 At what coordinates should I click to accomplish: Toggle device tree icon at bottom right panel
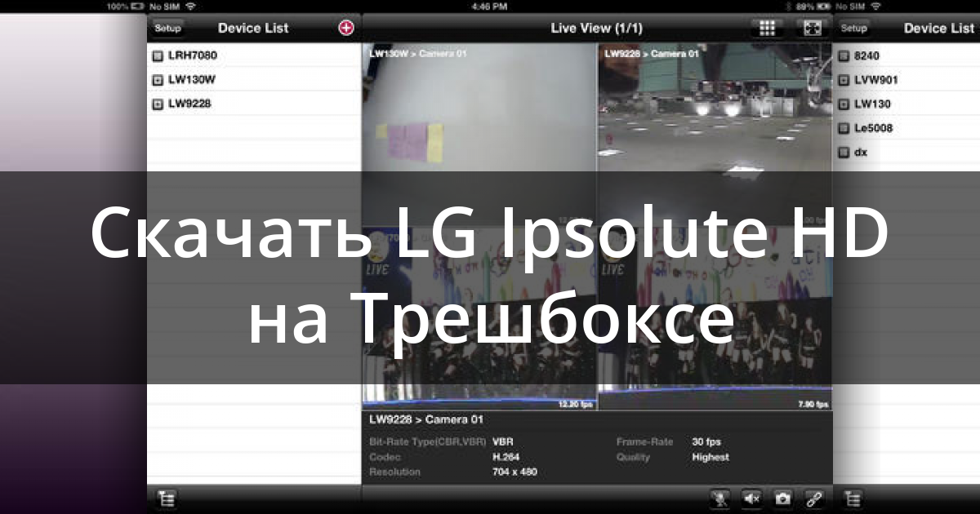point(853,498)
